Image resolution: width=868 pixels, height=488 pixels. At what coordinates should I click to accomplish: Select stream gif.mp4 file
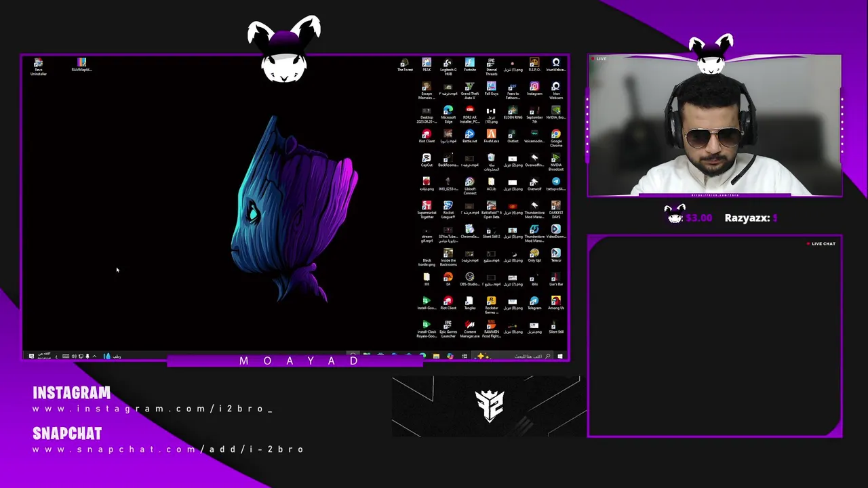coord(427,233)
